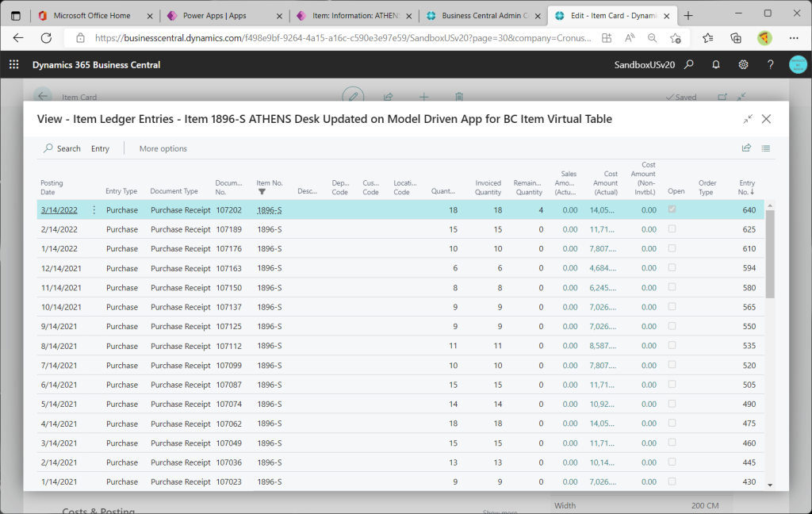The width and height of the screenshot is (812, 514).
Task: Open Order Type column header menu
Action: coord(707,187)
